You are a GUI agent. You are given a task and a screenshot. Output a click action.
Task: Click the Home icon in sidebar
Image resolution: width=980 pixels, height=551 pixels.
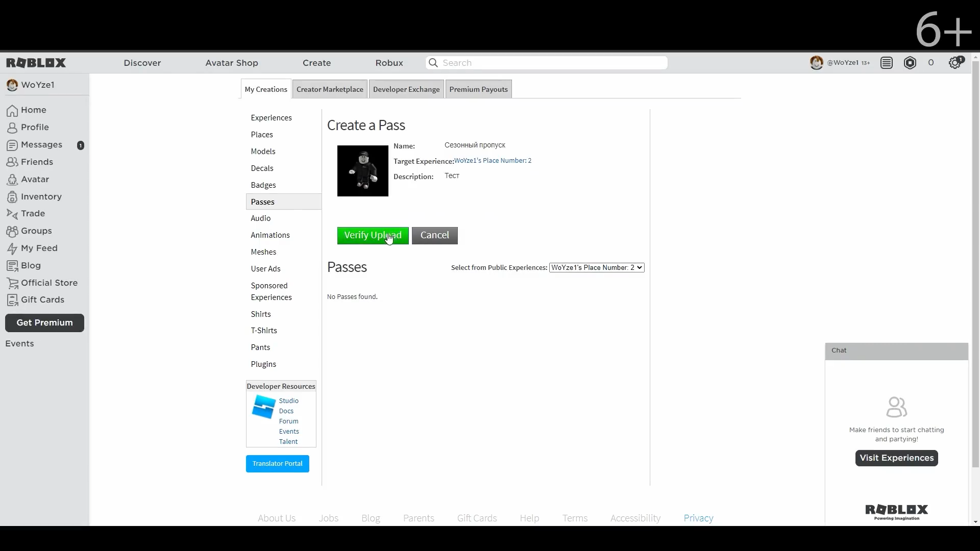[x=12, y=110]
